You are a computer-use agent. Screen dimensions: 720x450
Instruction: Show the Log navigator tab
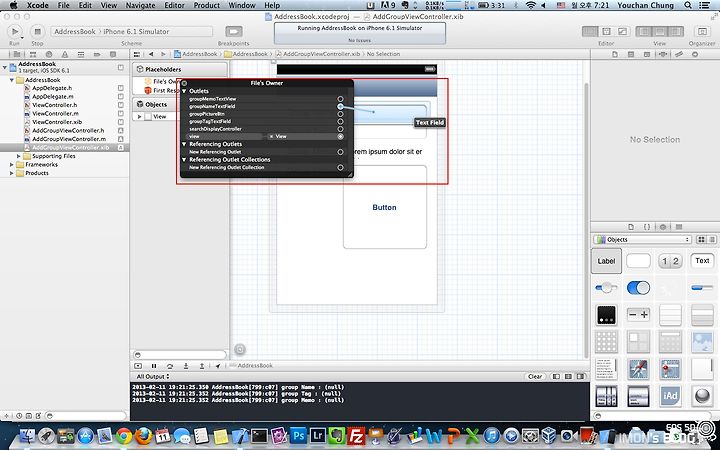coord(113,54)
